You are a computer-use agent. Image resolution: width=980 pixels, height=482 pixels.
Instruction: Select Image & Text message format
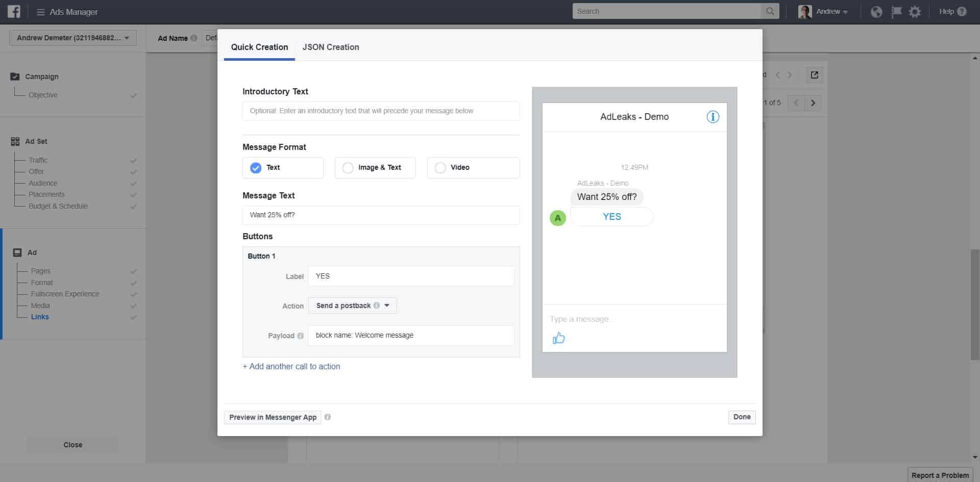pos(375,168)
